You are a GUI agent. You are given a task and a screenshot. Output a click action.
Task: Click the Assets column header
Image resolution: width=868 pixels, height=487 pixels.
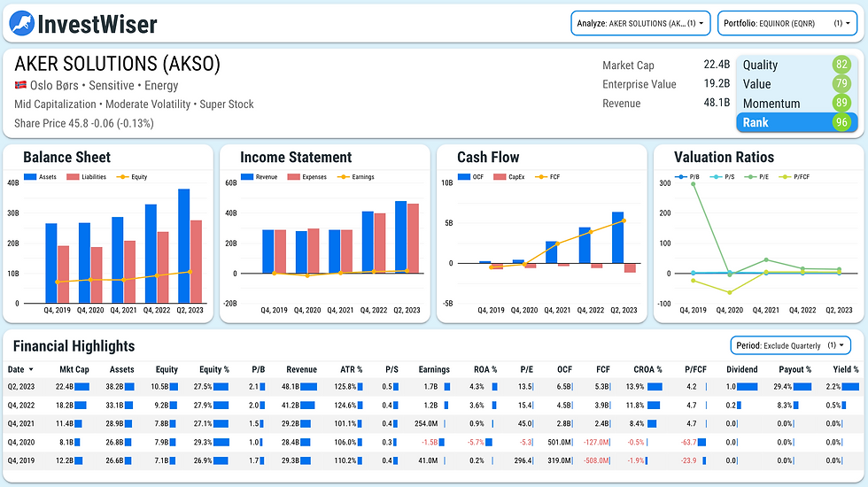[x=122, y=370]
